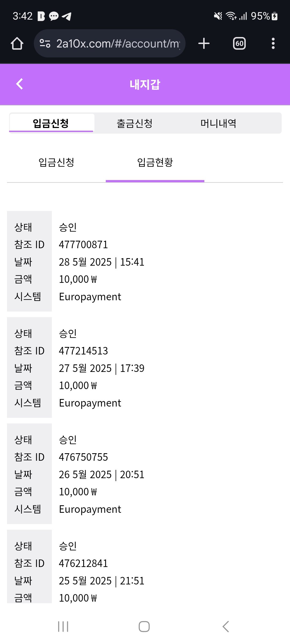This screenshot has width=290, height=644.
Task: Open the 머니내역 tab
Action: click(218, 123)
